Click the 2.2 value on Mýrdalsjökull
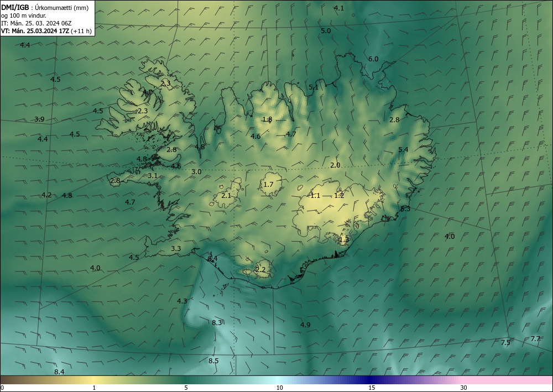This screenshot has width=553, height=392. click(x=260, y=270)
